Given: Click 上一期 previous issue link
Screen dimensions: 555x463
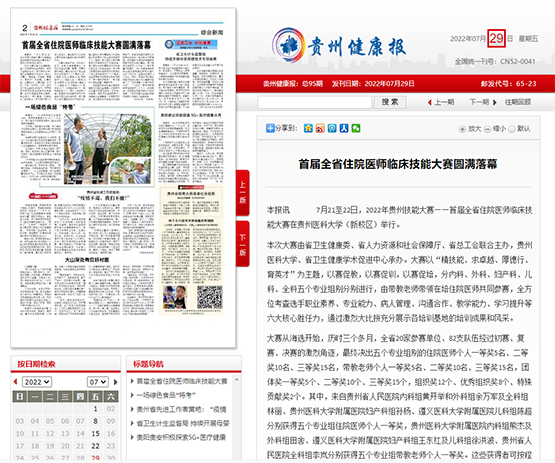Looking at the screenshot, I should tap(444, 102).
